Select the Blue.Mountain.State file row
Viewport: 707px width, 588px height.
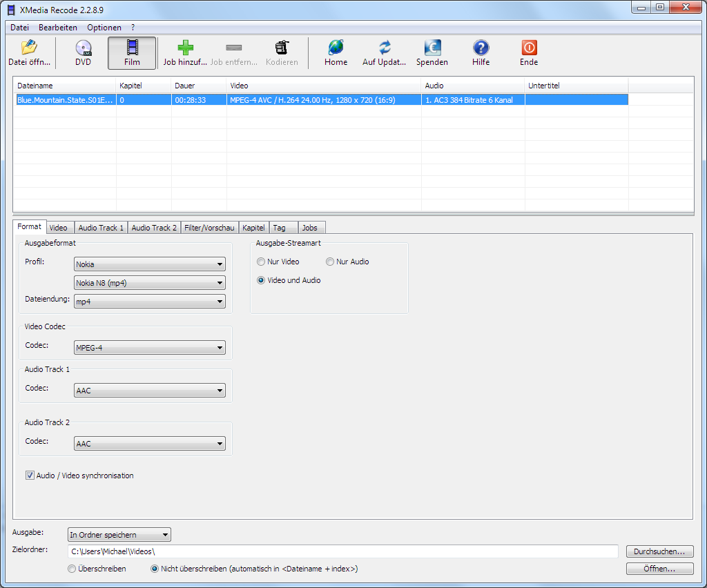tap(321, 99)
